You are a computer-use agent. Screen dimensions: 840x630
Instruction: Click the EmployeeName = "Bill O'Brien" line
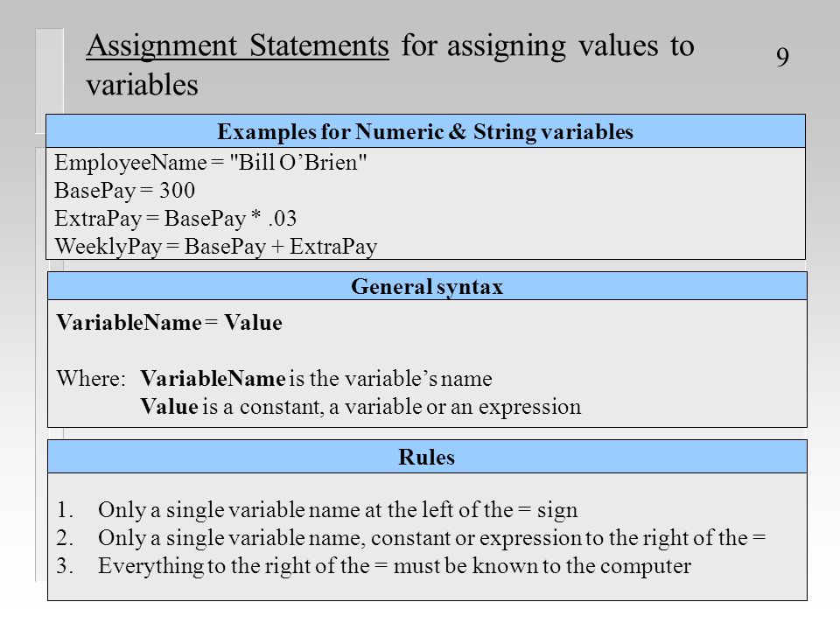(x=211, y=163)
